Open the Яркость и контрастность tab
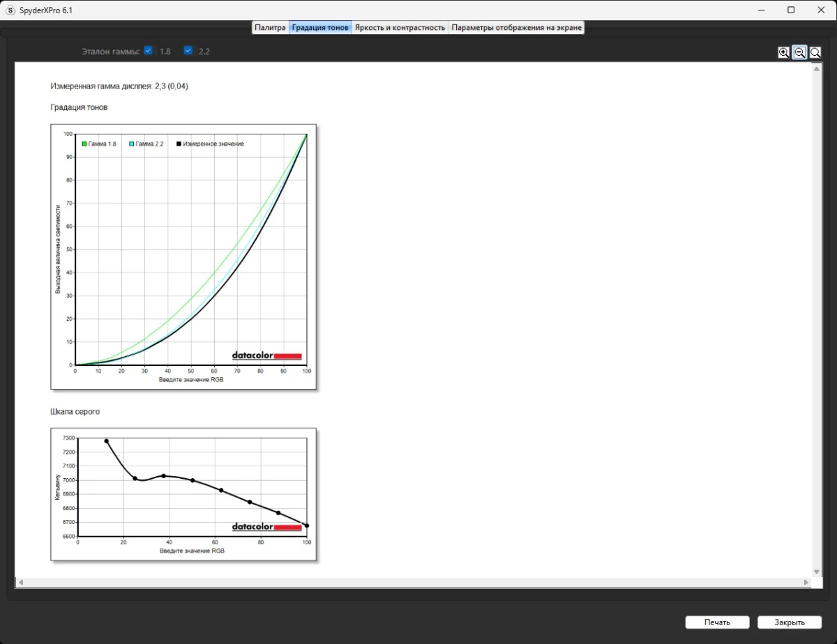The height and width of the screenshot is (644, 837). [x=400, y=28]
